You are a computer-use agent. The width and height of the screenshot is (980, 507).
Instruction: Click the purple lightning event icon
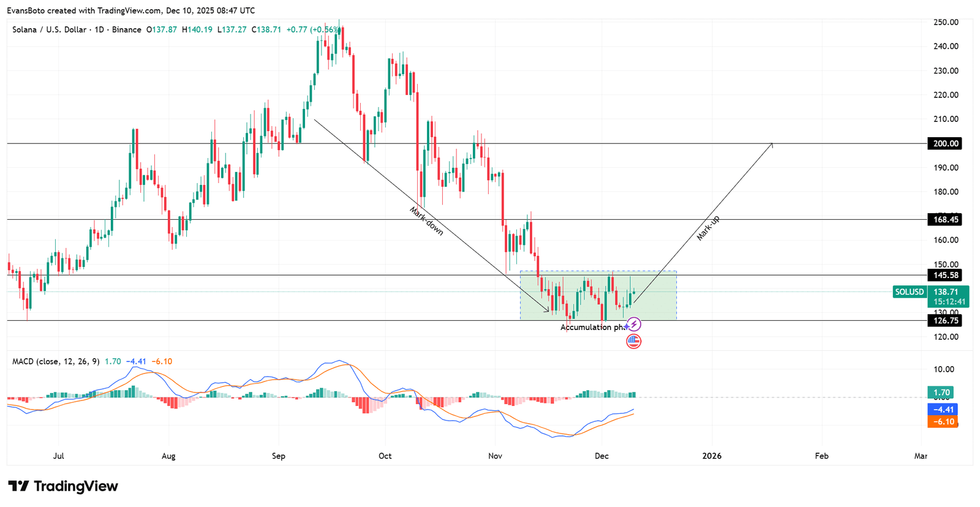coord(634,325)
